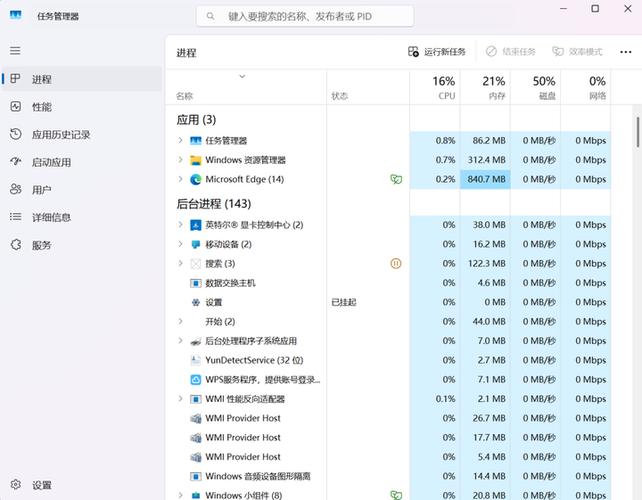Collapse column header sort chevron above 名称
This screenshot has height=500, width=642.
point(242,76)
